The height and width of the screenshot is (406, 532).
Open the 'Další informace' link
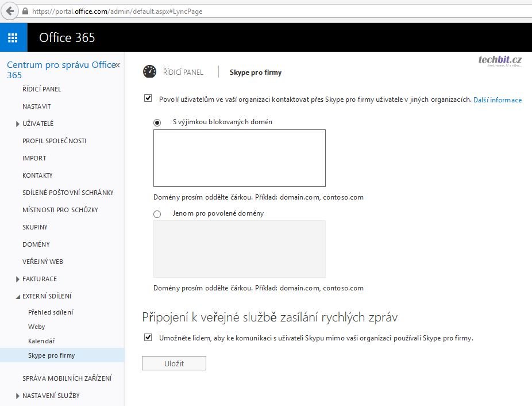pyautogui.click(x=497, y=100)
